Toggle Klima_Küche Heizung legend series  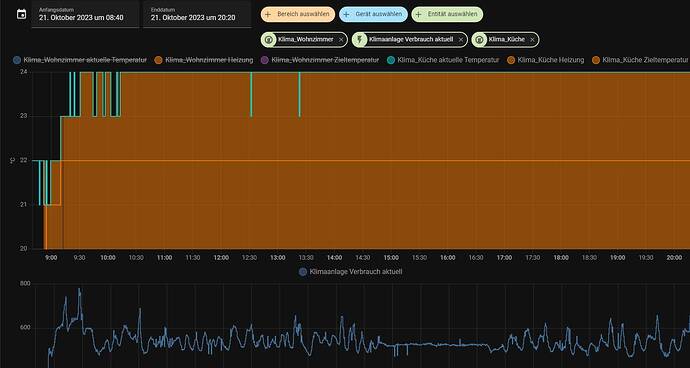(546, 60)
